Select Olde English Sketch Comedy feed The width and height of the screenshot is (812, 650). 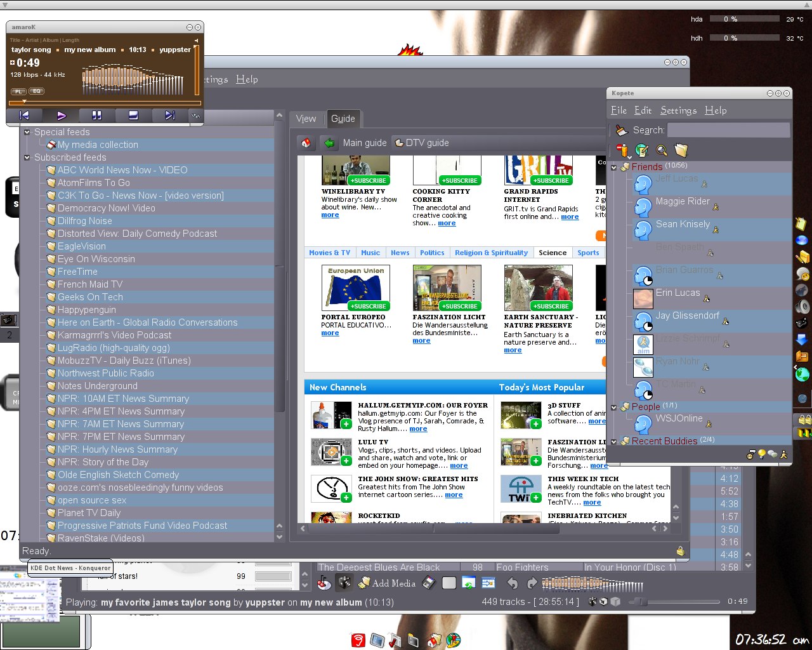(118, 475)
